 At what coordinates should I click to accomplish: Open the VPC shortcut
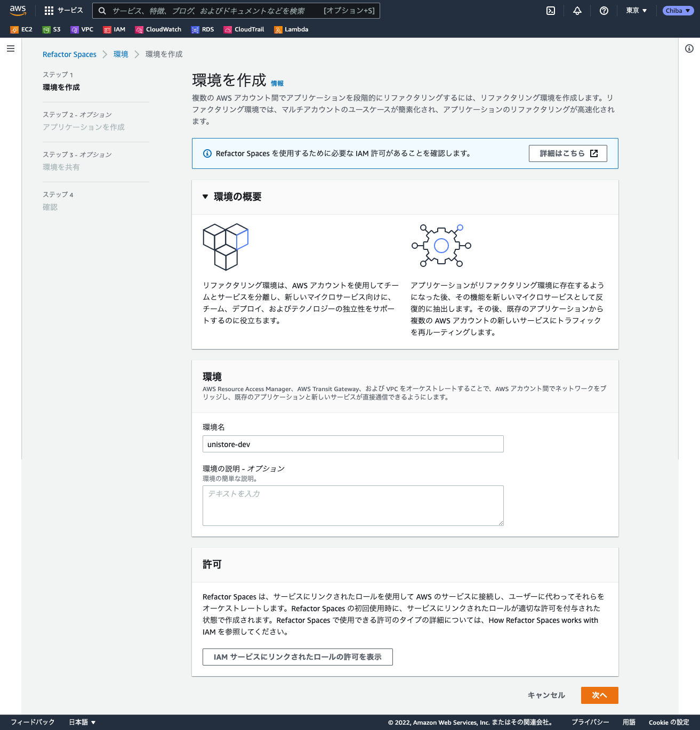(x=82, y=30)
